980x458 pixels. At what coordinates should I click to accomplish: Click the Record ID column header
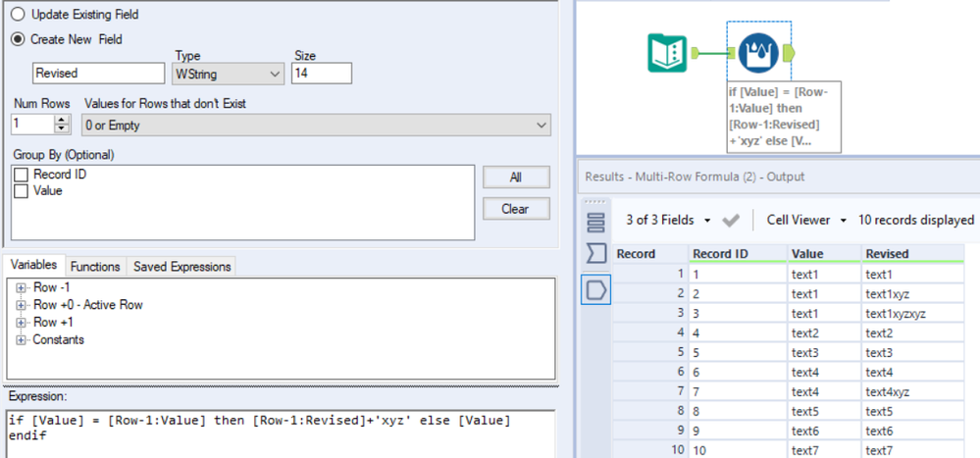click(x=738, y=254)
